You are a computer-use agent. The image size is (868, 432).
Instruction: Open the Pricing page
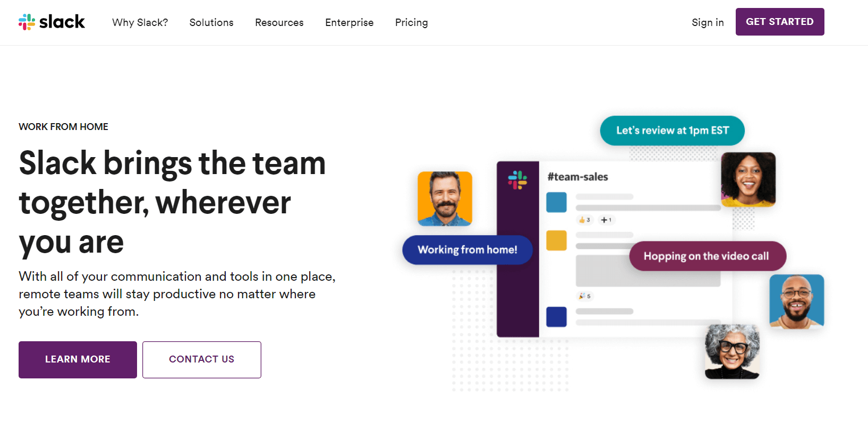click(x=412, y=22)
